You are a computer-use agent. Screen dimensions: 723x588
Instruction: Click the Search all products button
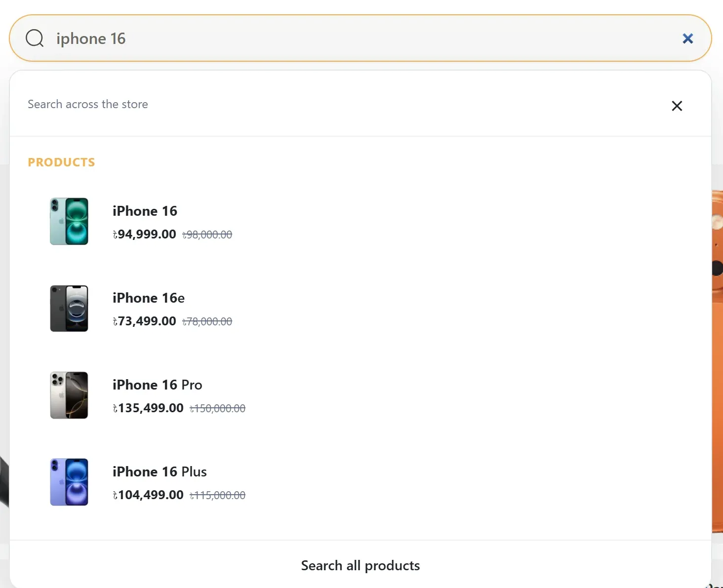pyautogui.click(x=361, y=565)
